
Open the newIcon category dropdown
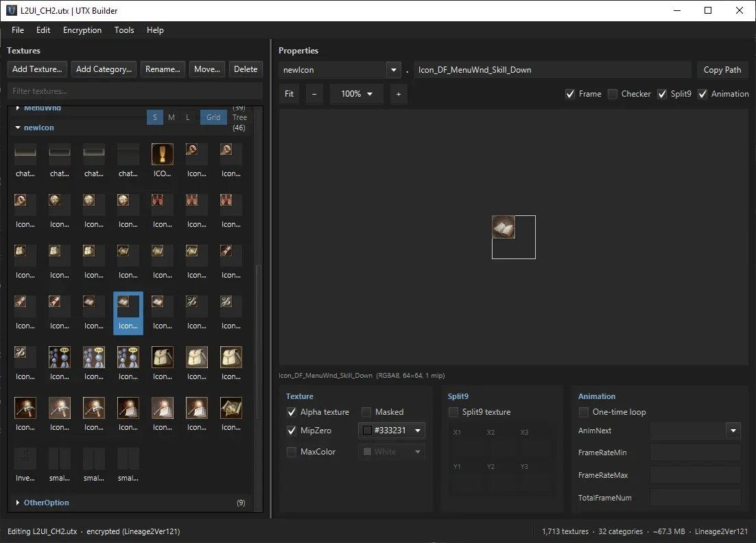point(393,70)
